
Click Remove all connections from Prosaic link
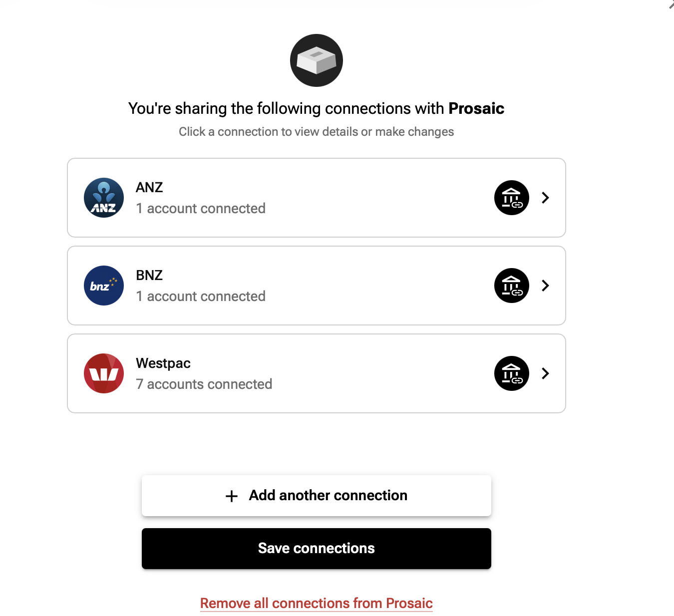pyautogui.click(x=317, y=603)
